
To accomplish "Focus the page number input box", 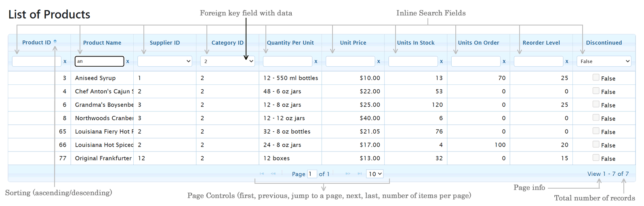I will pyautogui.click(x=312, y=174).
